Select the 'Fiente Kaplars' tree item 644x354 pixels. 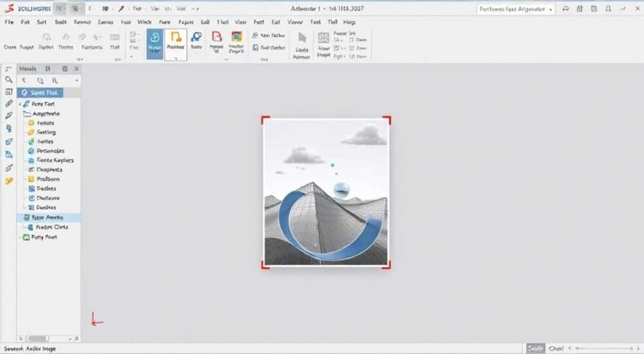50,160
